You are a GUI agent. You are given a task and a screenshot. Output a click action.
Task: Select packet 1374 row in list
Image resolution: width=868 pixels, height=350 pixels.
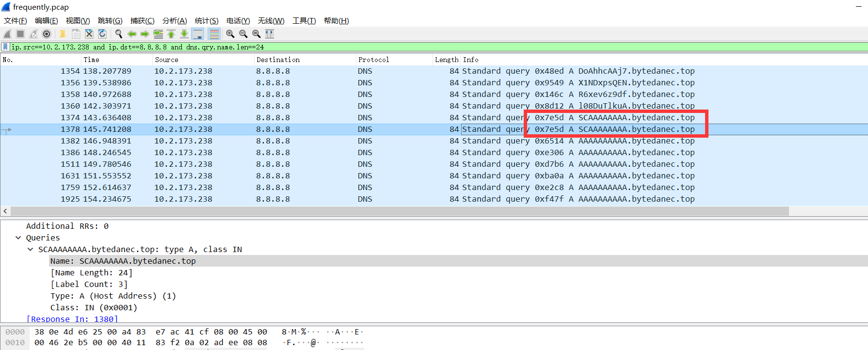[434, 117]
